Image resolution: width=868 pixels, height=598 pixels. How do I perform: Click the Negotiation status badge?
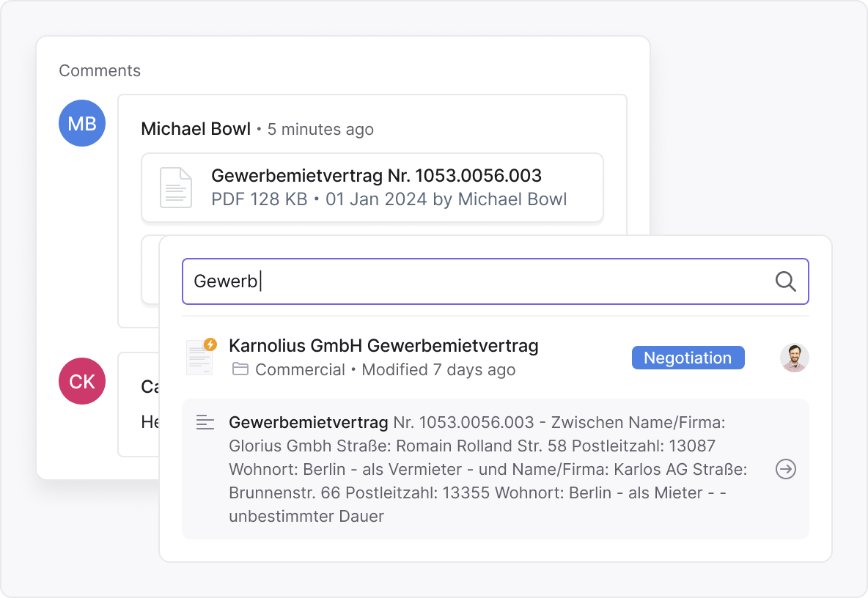tap(688, 358)
